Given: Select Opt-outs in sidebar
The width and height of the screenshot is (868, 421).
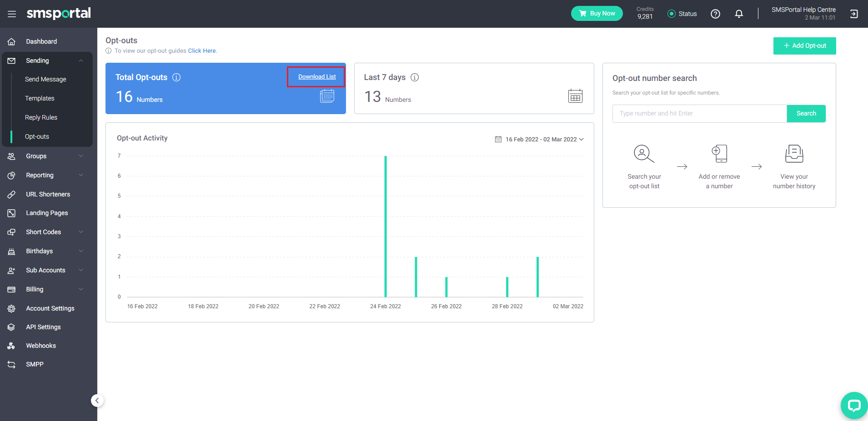Looking at the screenshot, I should [37, 136].
